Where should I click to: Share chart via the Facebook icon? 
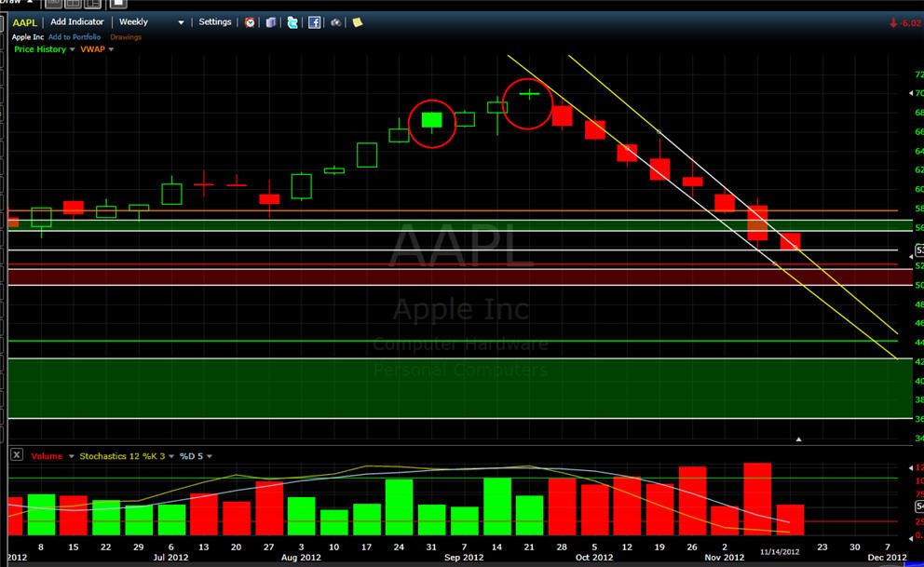point(315,22)
